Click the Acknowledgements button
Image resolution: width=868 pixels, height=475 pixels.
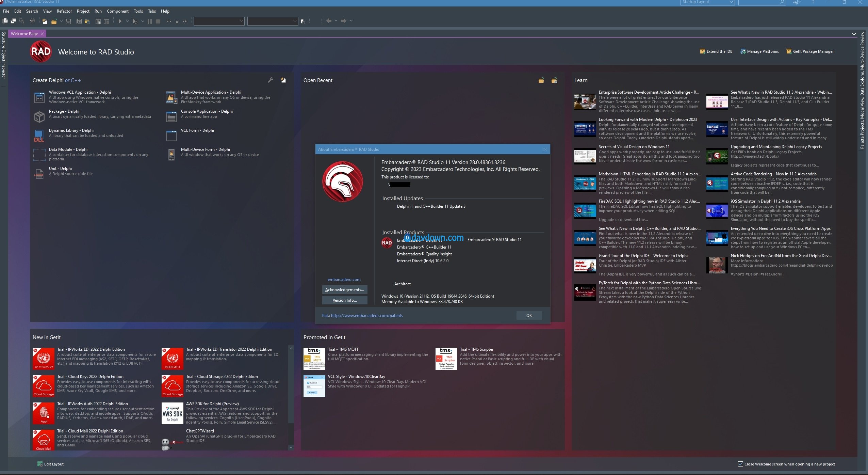pyautogui.click(x=345, y=290)
